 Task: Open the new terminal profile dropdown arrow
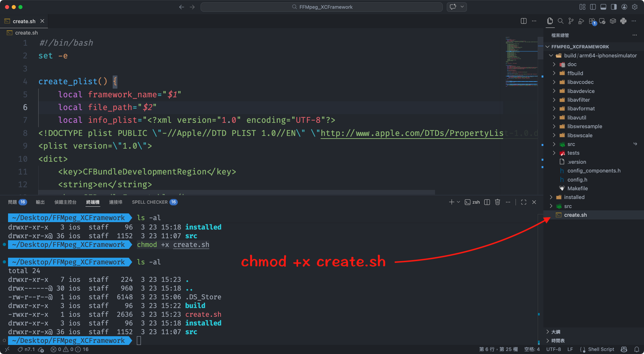click(x=459, y=202)
